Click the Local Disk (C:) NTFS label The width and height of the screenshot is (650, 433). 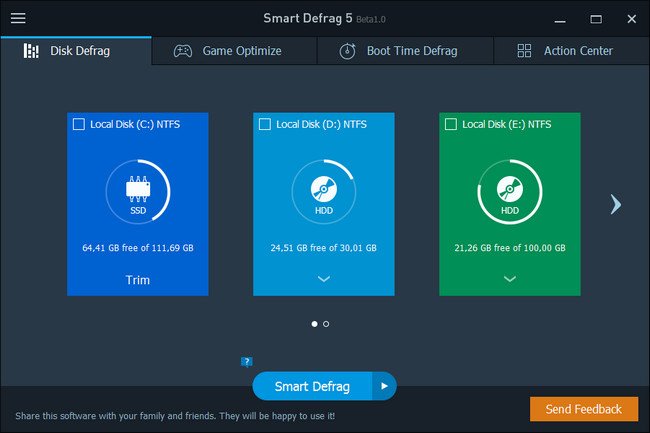135,124
